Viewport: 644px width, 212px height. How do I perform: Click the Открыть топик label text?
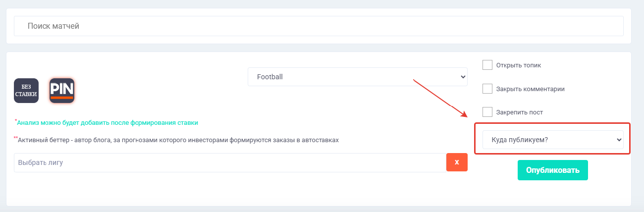[x=518, y=65]
